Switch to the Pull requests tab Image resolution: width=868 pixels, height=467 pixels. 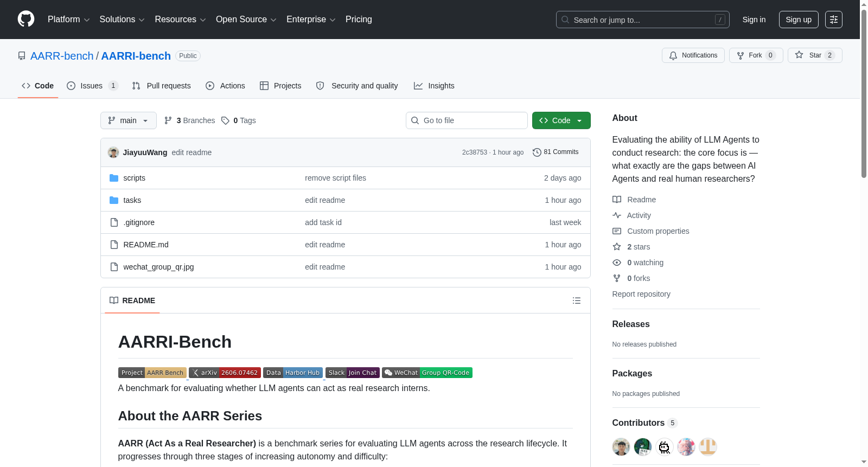tap(162, 86)
